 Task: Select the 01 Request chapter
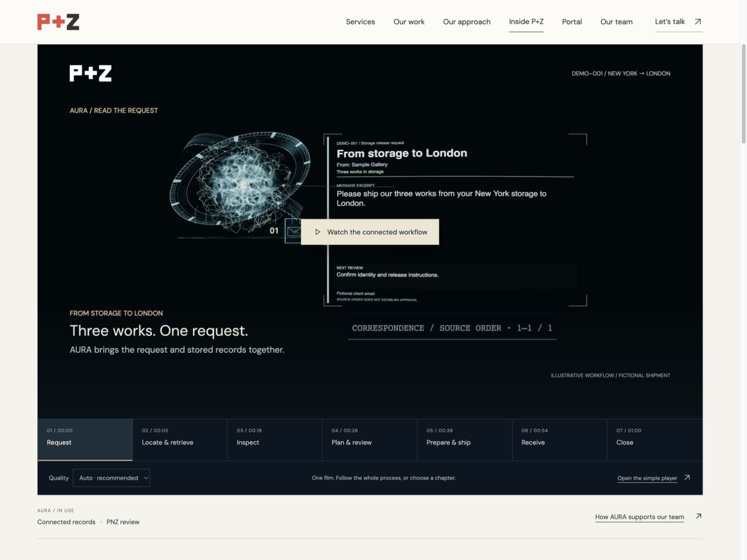(85, 440)
